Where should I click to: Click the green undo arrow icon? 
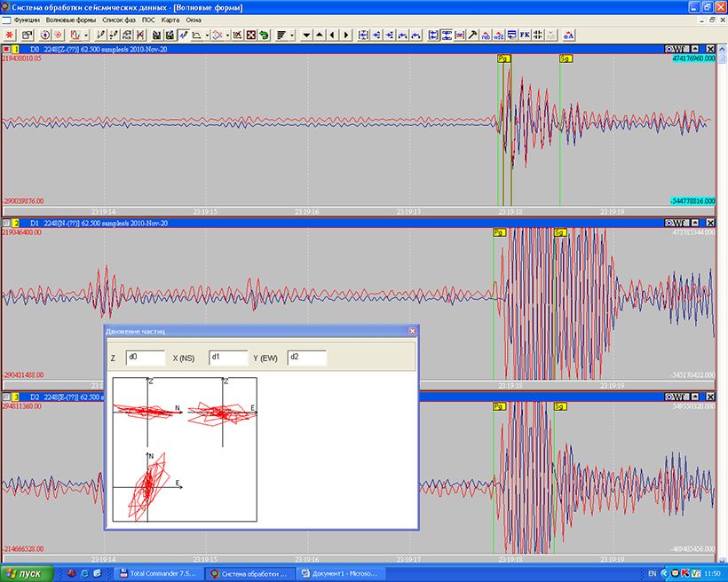(x=264, y=35)
